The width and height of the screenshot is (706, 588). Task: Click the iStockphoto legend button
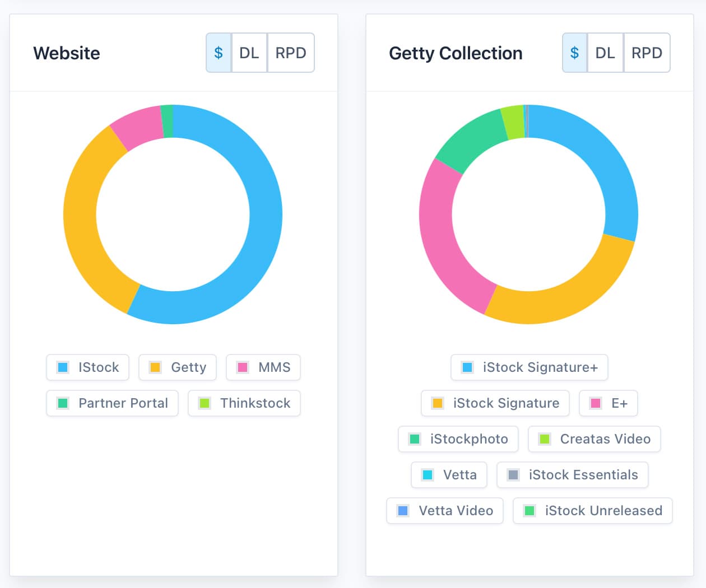458,439
